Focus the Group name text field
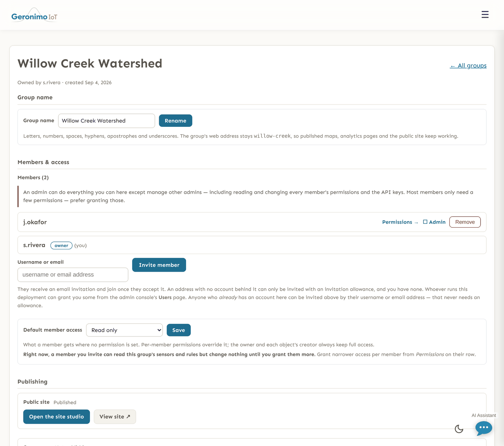The image size is (504, 446). pos(107,121)
